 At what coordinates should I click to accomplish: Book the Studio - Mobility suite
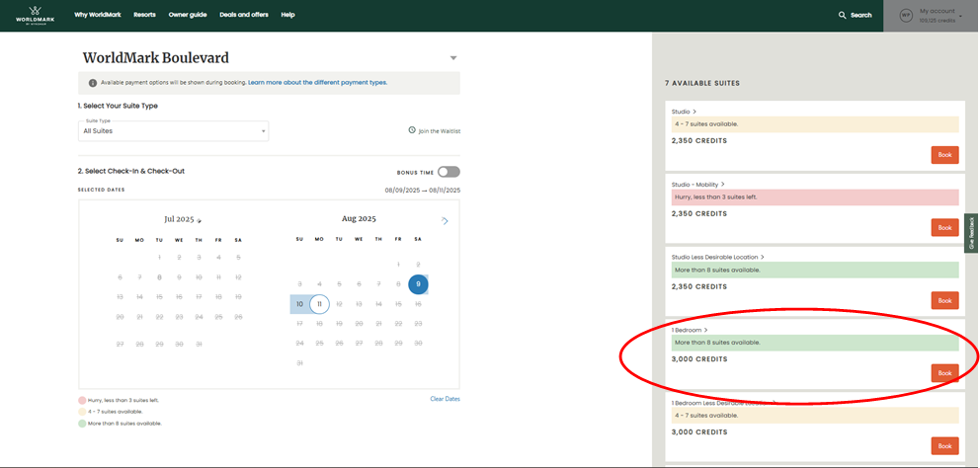tap(944, 227)
